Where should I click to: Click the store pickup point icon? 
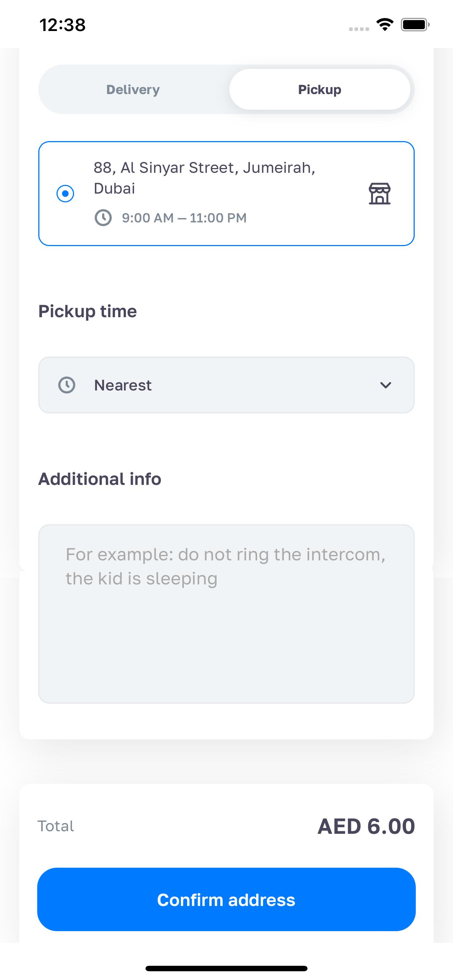tap(380, 194)
